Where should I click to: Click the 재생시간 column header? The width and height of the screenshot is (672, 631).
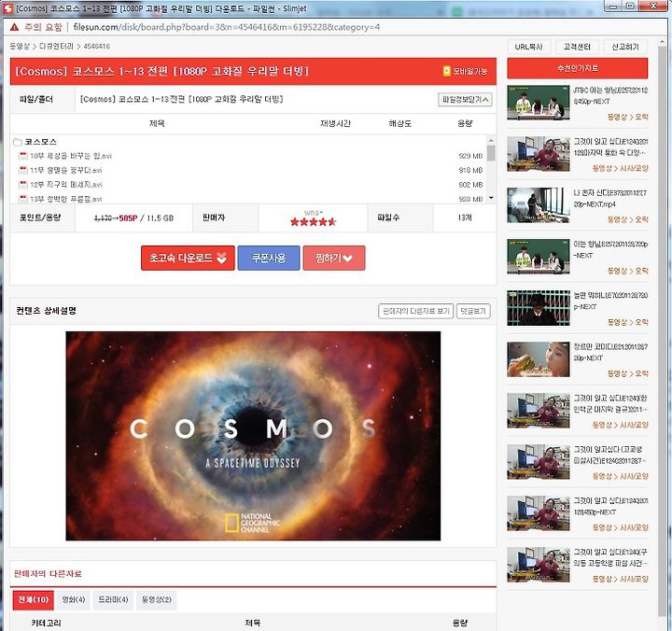click(335, 124)
